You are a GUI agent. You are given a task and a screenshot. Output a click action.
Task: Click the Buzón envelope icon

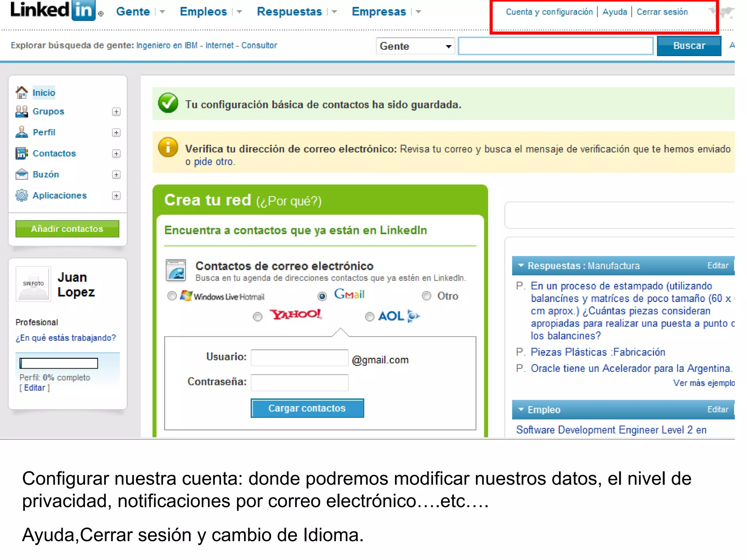pos(22,174)
